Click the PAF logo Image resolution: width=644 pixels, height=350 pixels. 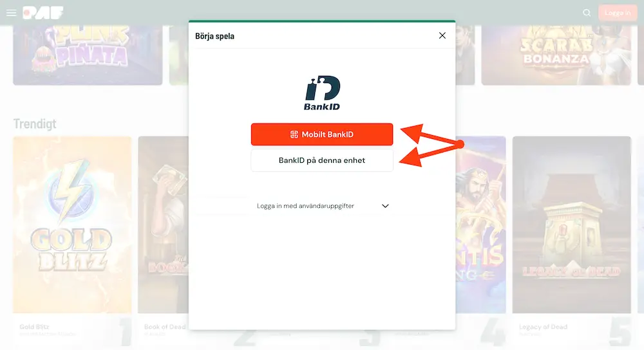43,13
